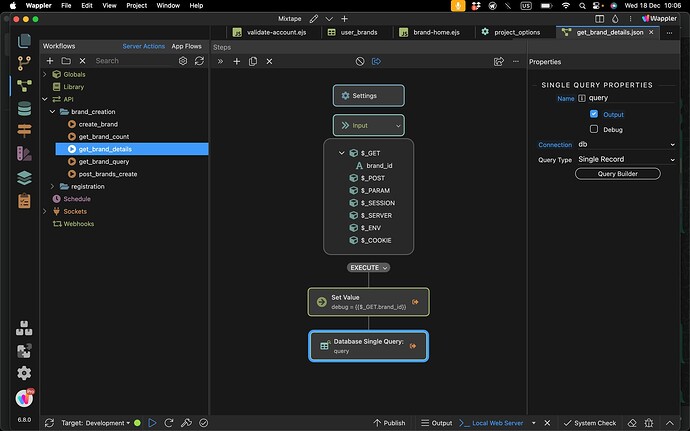Screen dimensions: 690x431
Task: Open global settings gear in sidebar
Action: click(24, 373)
